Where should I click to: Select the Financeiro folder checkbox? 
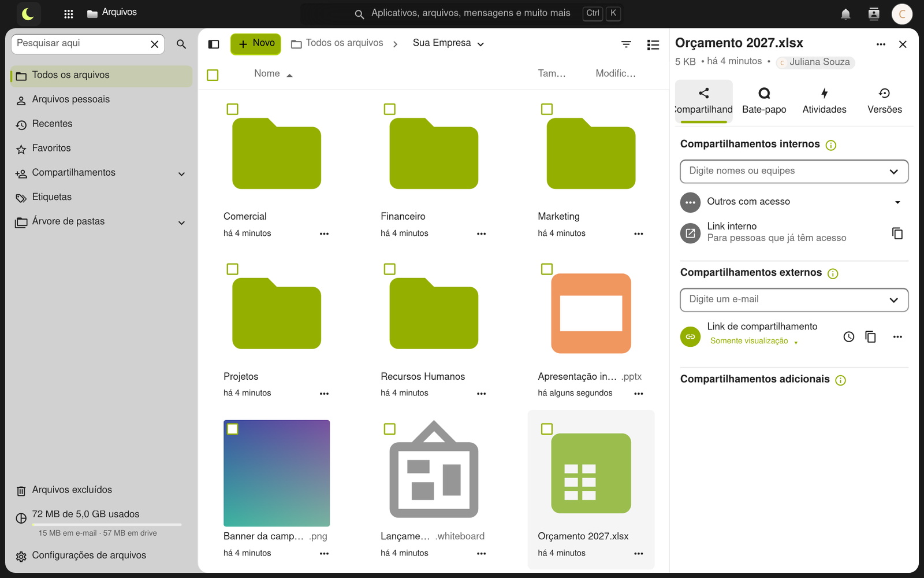tap(390, 109)
